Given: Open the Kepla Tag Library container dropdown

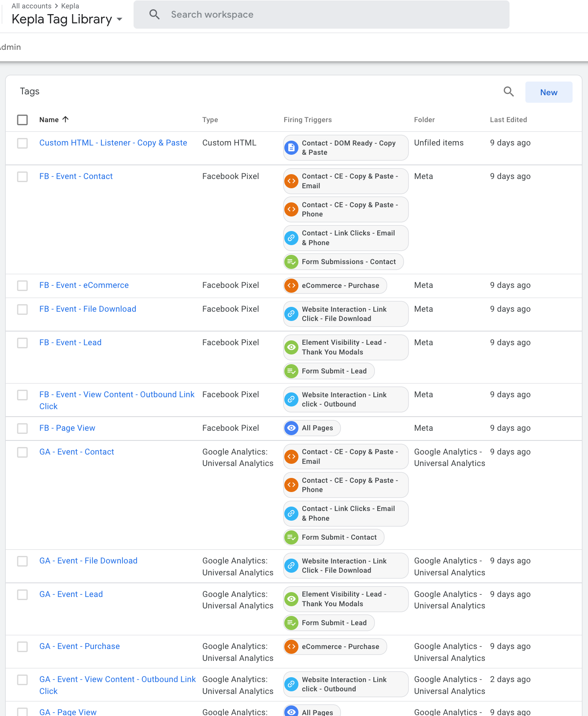Looking at the screenshot, I should 67,19.
